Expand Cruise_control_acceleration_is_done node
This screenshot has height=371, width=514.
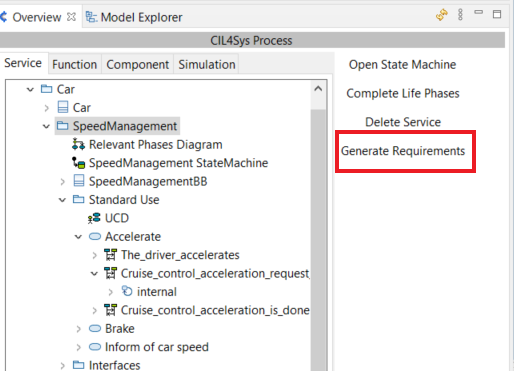[x=95, y=310]
